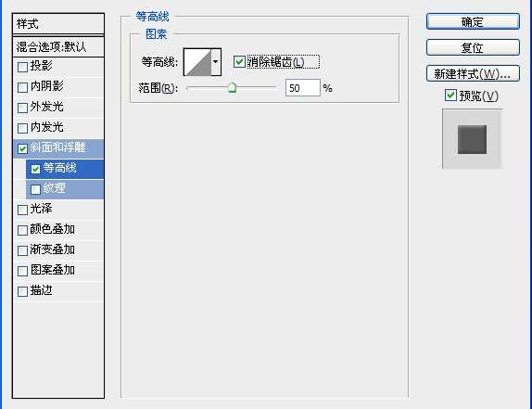The width and height of the screenshot is (532, 409).
Task: Click the 确定 OK button
Action: click(473, 21)
